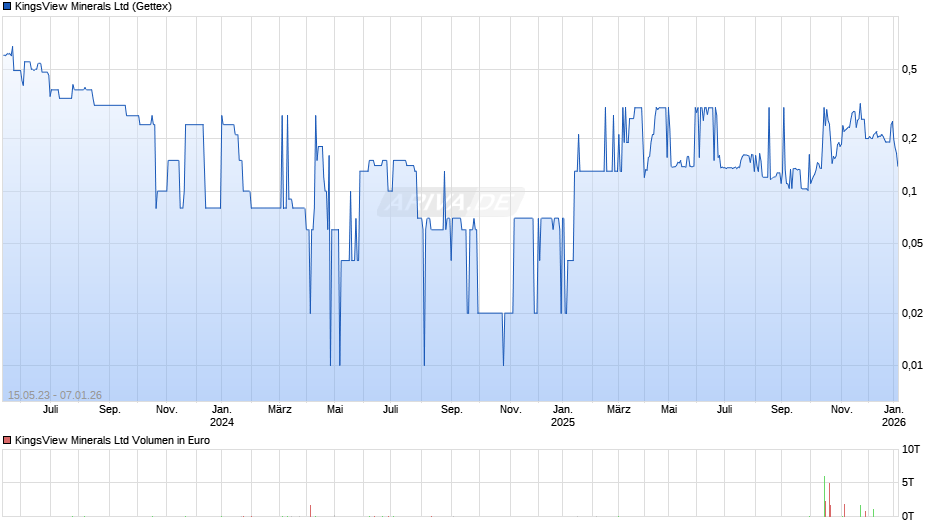Click the blue legend square for KingsView Minerals
Image resolution: width=940 pixels, height=526 pixels.
7,7
